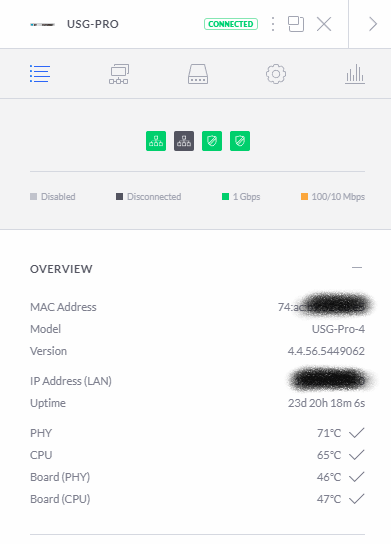Pop out the device panel window
The width and height of the screenshot is (391, 544).
tap(296, 24)
